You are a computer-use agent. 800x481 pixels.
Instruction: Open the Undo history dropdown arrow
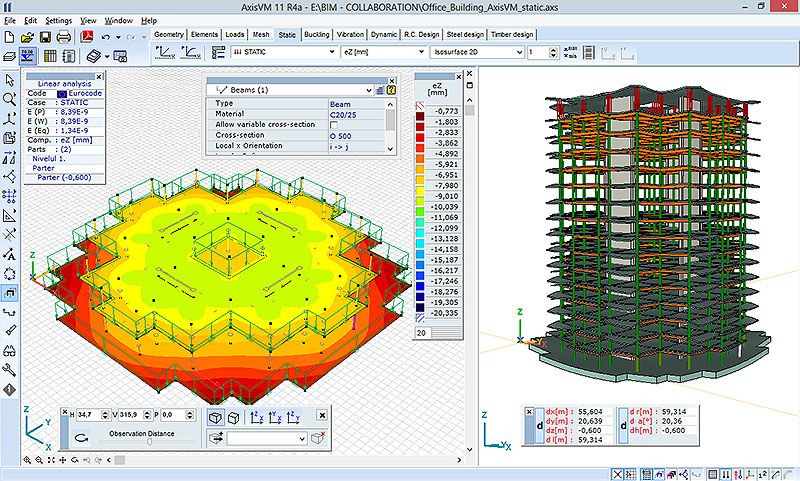(x=118, y=37)
